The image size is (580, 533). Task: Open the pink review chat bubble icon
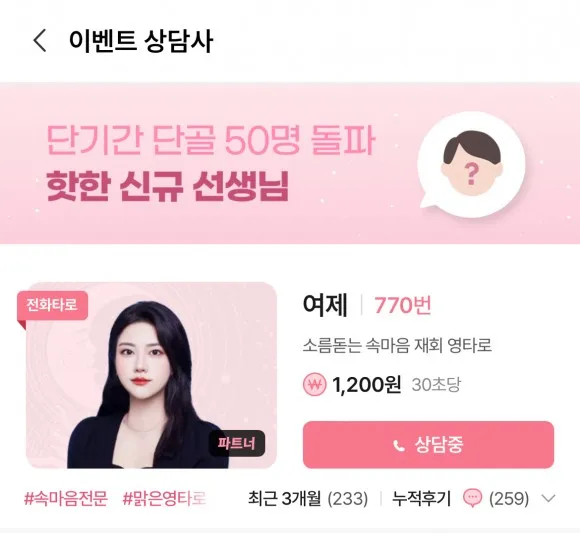pos(473,498)
